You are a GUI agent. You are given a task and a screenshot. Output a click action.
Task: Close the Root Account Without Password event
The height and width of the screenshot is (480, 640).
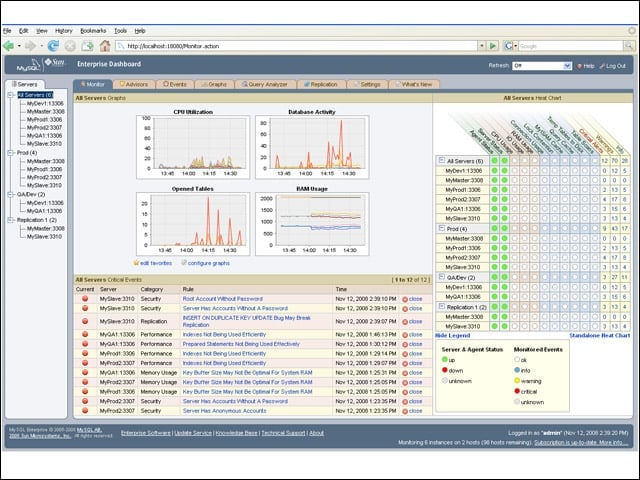tap(412, 299)
